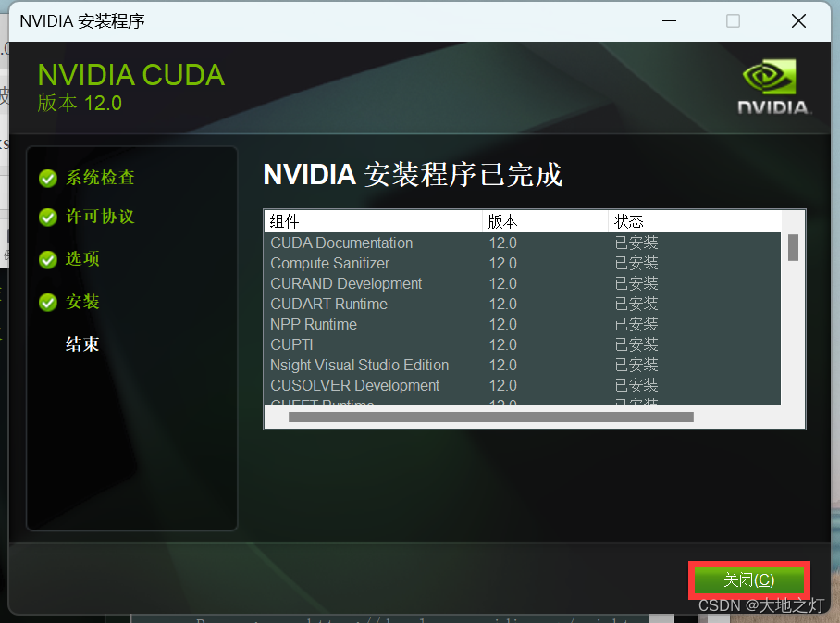
Task: Click the 状态 column header
Action: point(695,221)
